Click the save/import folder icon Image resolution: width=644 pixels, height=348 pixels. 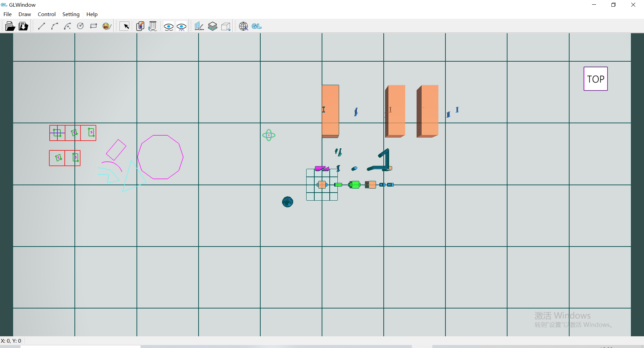pyautogui.click(x=23, y=26)
